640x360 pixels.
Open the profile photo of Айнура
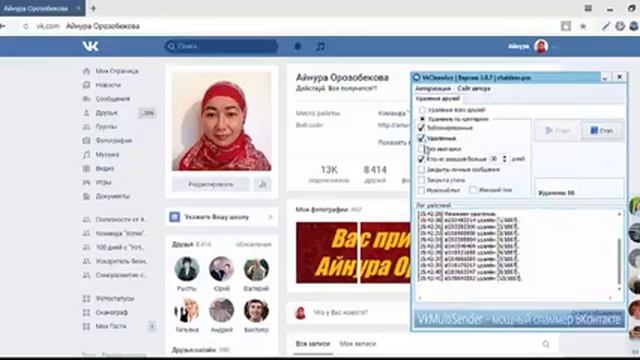pos(222,121)
